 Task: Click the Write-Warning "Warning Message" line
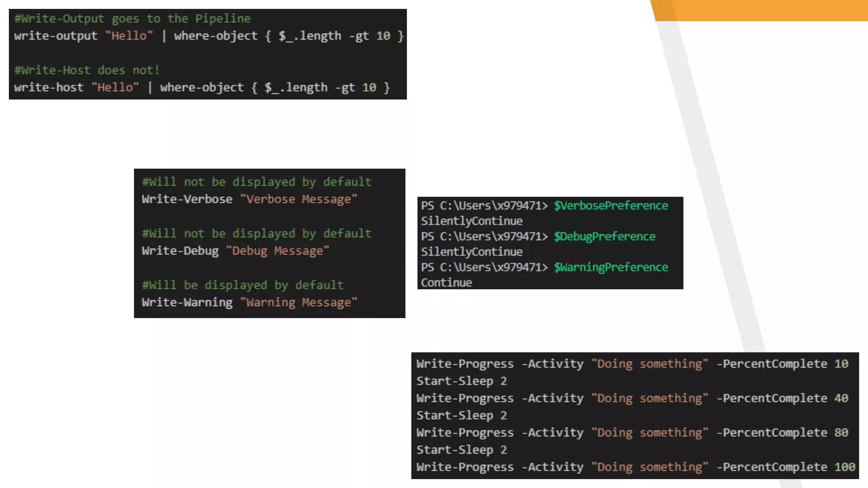[249, 302]
